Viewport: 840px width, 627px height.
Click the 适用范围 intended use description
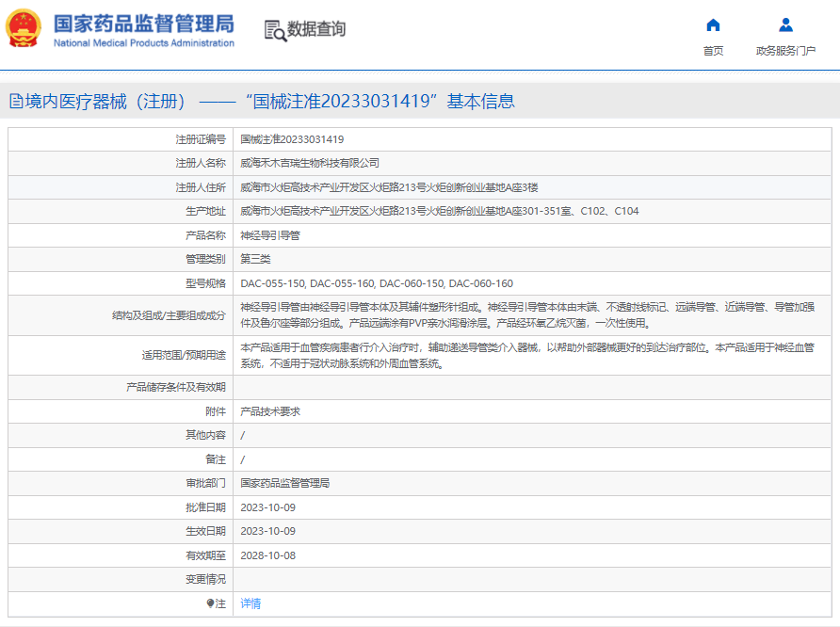527,355
